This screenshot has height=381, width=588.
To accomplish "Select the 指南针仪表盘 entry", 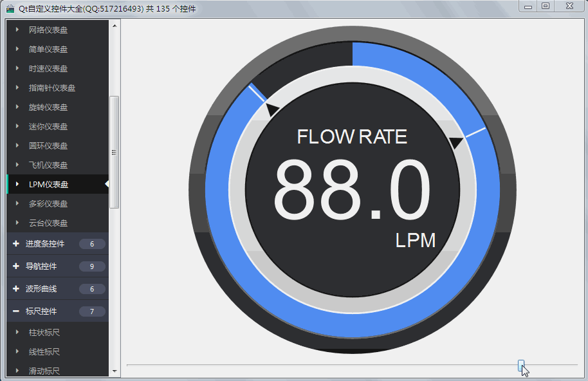I will point(52,88).
